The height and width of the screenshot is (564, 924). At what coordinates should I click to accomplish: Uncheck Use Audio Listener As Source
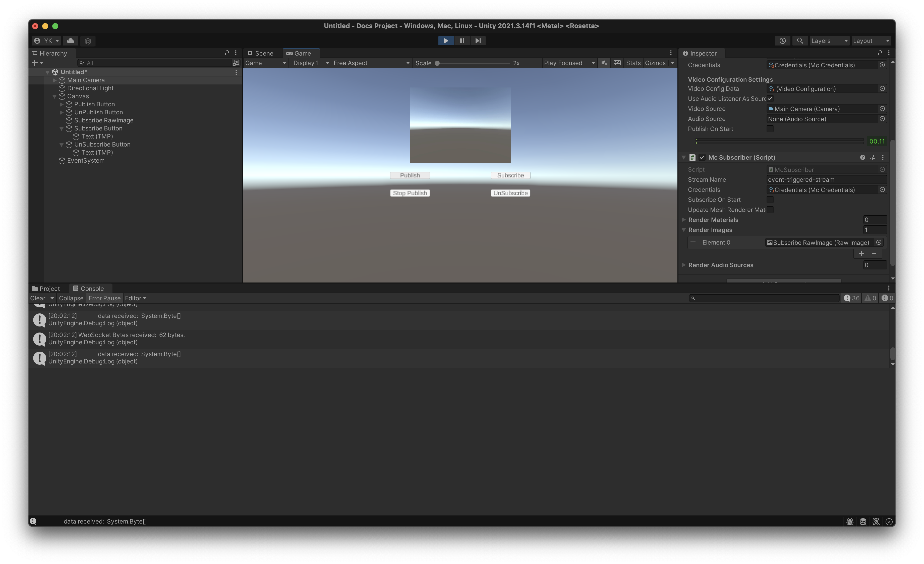770,99
